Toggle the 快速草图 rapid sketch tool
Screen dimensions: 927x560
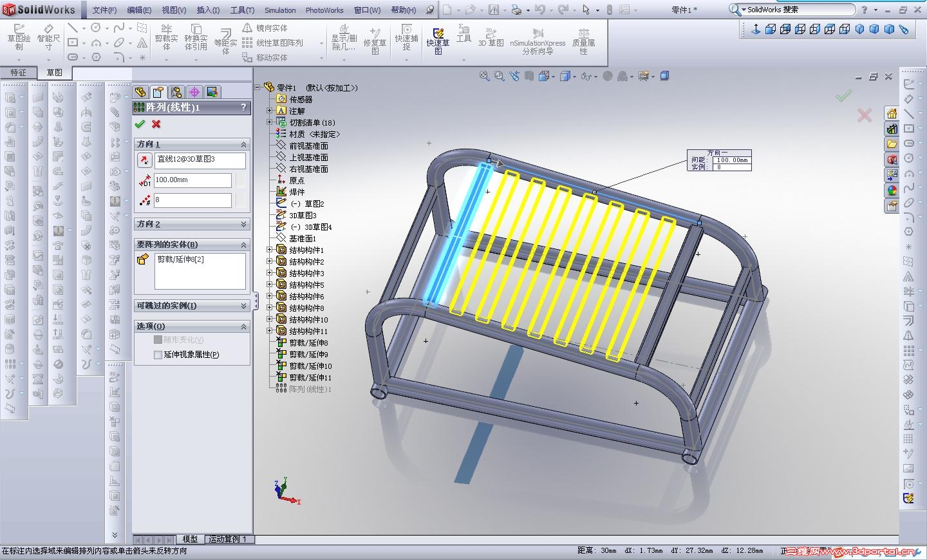[x=438, y=40]
